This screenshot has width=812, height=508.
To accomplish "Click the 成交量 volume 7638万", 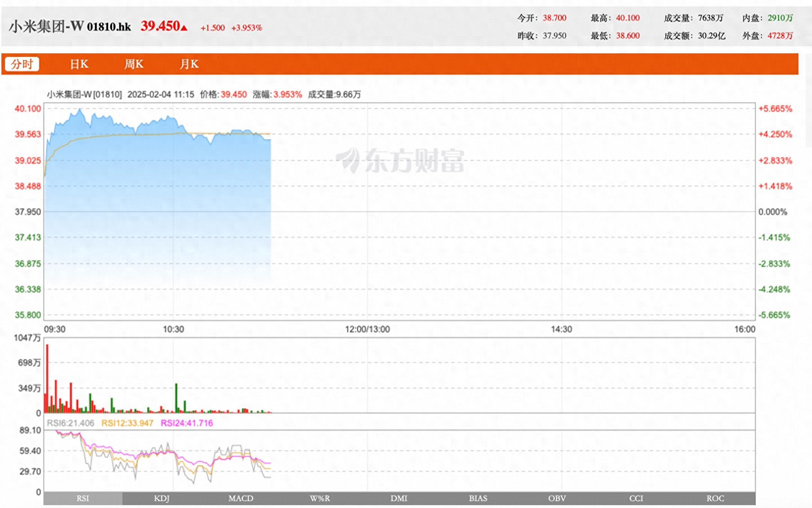I will click(711, 18).
